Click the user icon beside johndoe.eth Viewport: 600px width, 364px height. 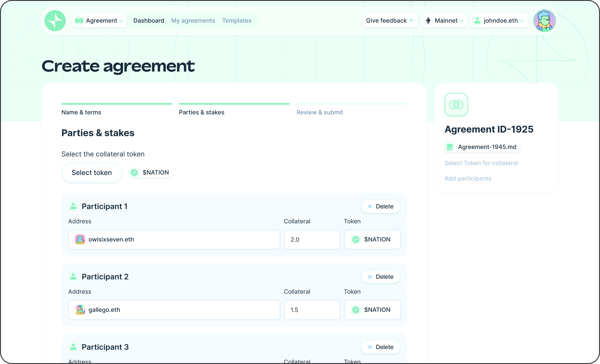(477, 21)
